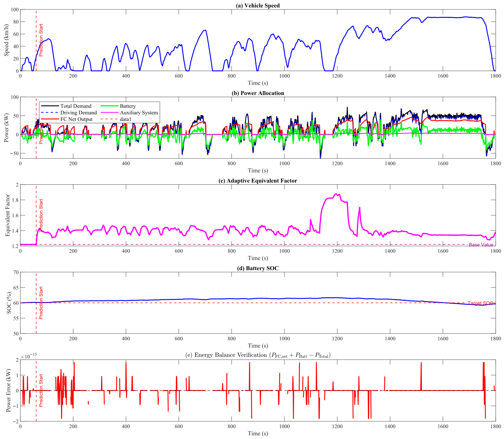504x439 pixels.
Task: Click the "Power Error (kW)" y-axis label
Action: [8, 390]
